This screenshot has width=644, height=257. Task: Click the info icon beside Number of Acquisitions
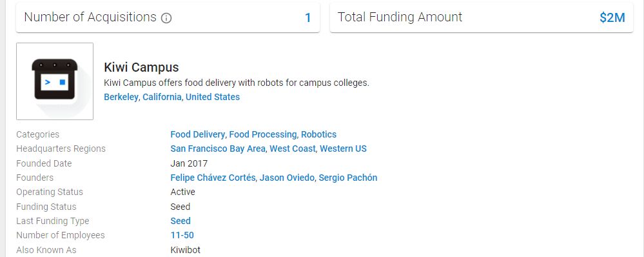(x=166, y=18)
